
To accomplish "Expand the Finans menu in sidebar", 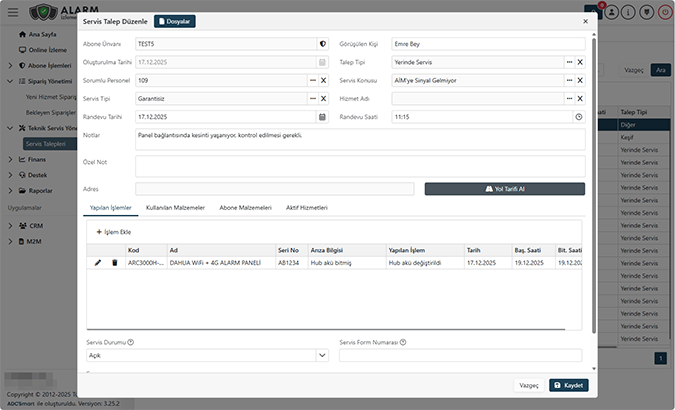I will pyautogui.click(x=10, y=159).
